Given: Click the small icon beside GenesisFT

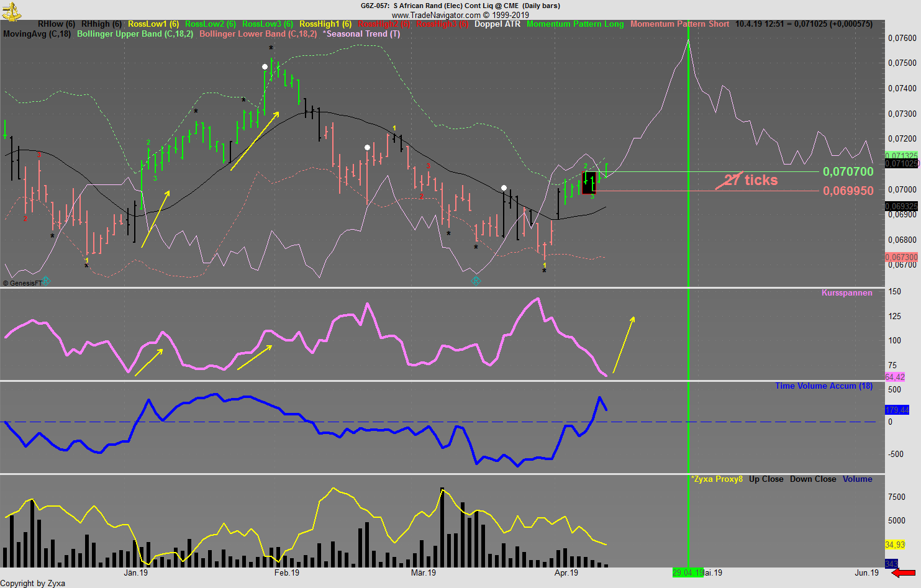Looking at the screenshot, I should pos(46,281).
